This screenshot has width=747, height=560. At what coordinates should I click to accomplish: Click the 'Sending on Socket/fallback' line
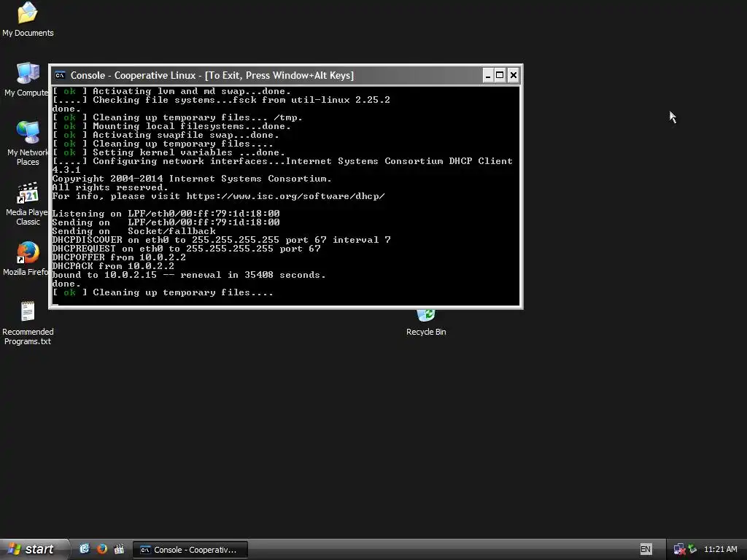click(x=133, y=231)
